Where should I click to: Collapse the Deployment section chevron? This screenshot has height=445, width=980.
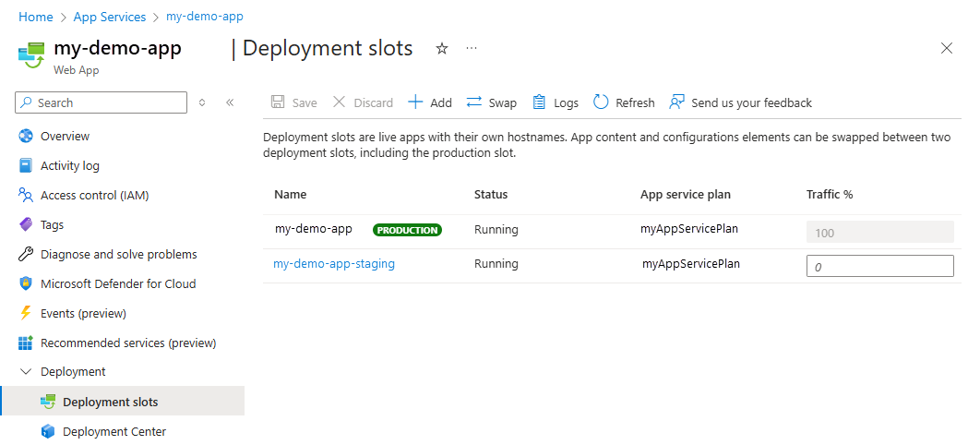26,371
